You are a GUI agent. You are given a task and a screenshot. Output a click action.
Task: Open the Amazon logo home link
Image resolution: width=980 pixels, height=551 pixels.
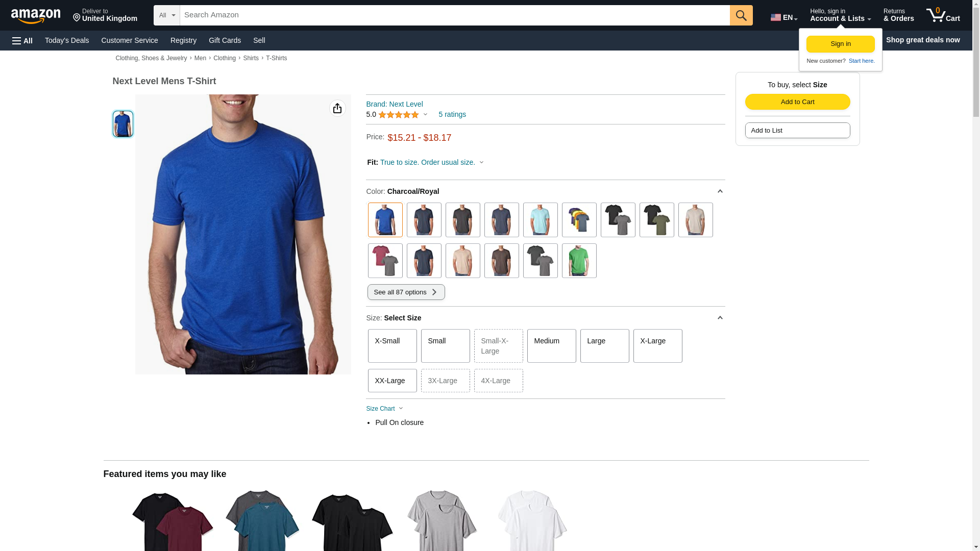coord(36,16)
